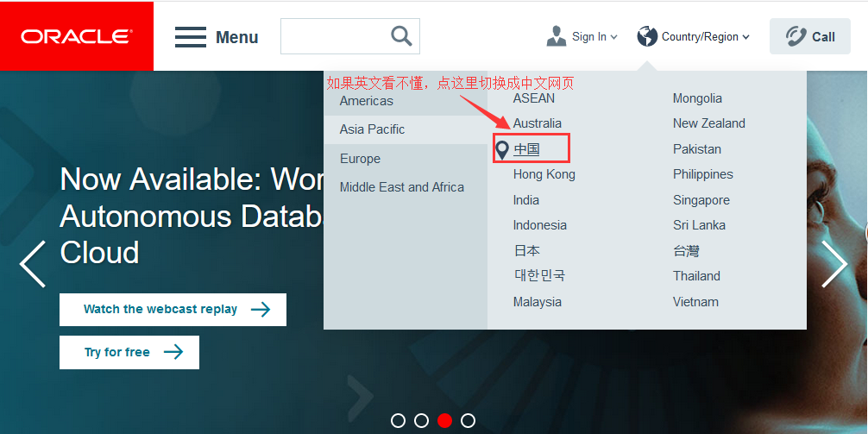
Task: Choose 대한민국 from the country list
Action: tap(539, 276)
